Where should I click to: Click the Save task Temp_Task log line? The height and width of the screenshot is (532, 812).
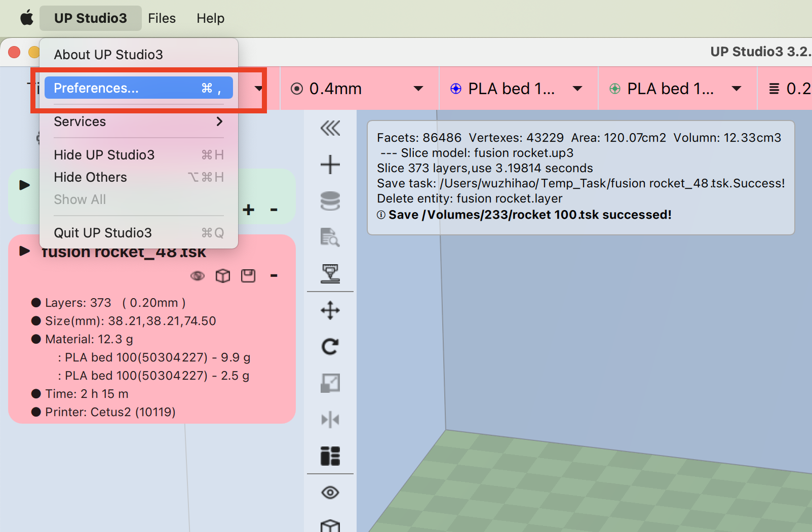(x=581, y=183)
